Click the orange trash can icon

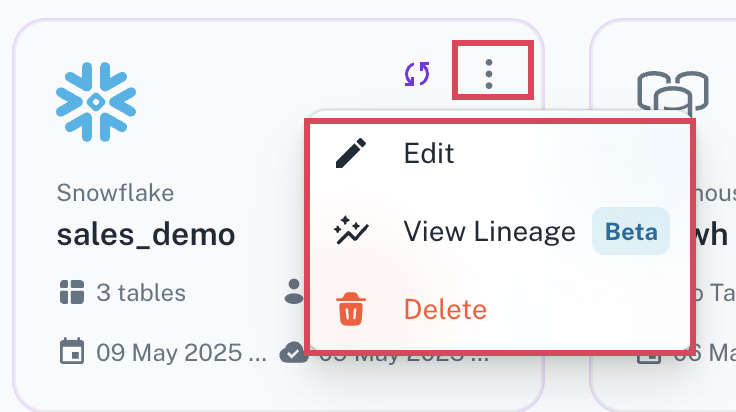pos(351,309)
